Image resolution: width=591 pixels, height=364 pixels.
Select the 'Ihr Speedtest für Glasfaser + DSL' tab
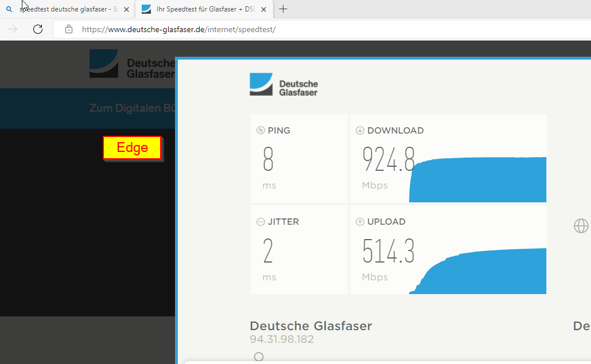click(205, 9)
